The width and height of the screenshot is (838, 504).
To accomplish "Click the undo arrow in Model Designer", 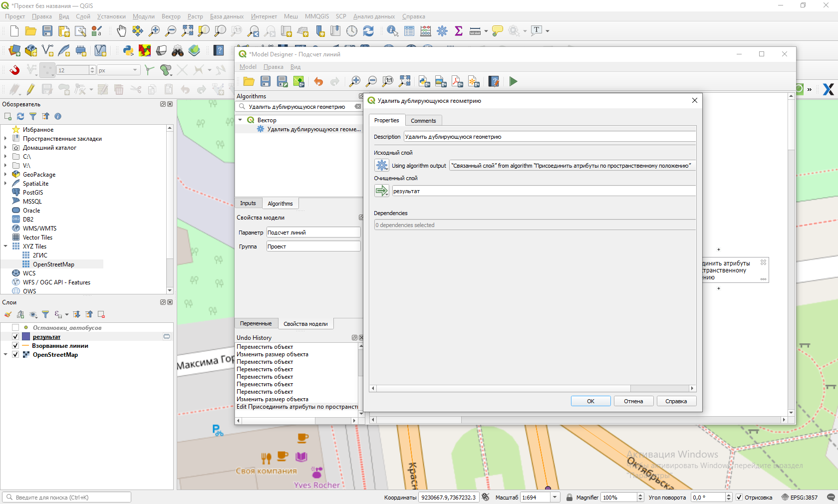I will (318, 81).
